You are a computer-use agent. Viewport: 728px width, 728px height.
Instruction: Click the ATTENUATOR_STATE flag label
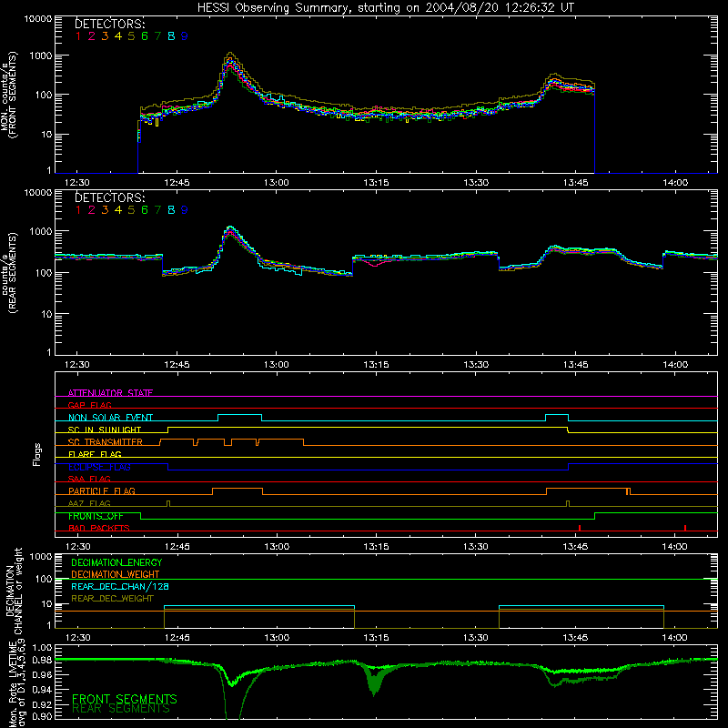tap(110, 393)
